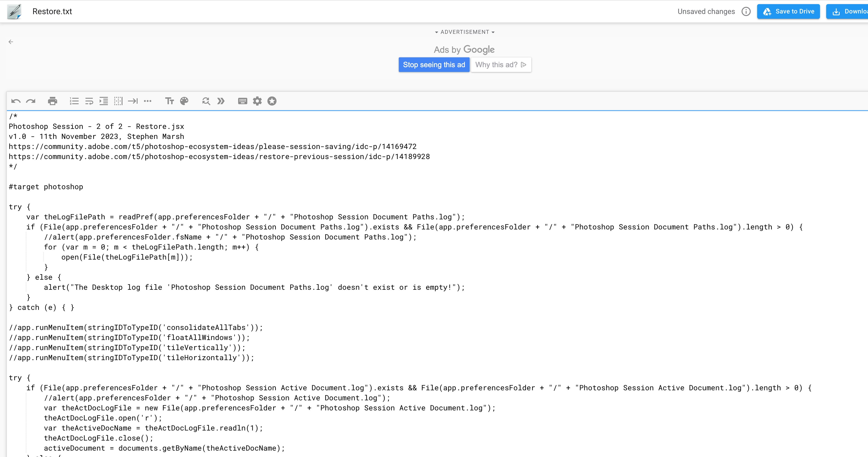Click the unsaved changes info icon
Screen dimensions: 868x457
coord(746,11)
